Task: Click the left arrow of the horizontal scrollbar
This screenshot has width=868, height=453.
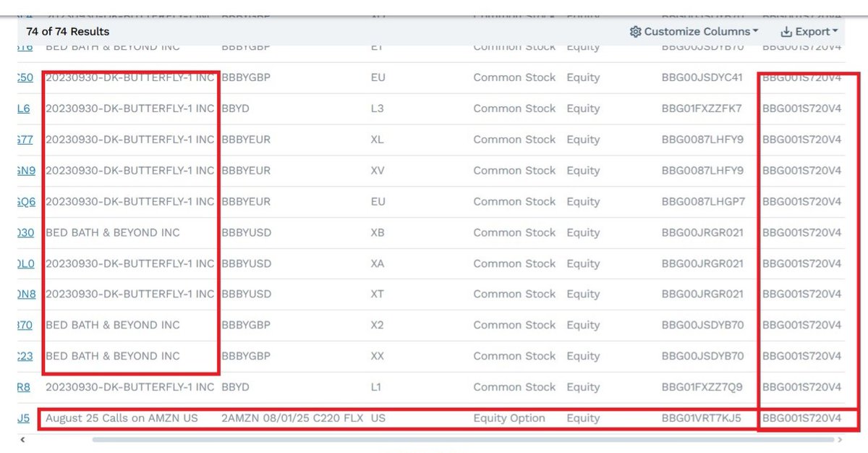Action: (22, 439)
